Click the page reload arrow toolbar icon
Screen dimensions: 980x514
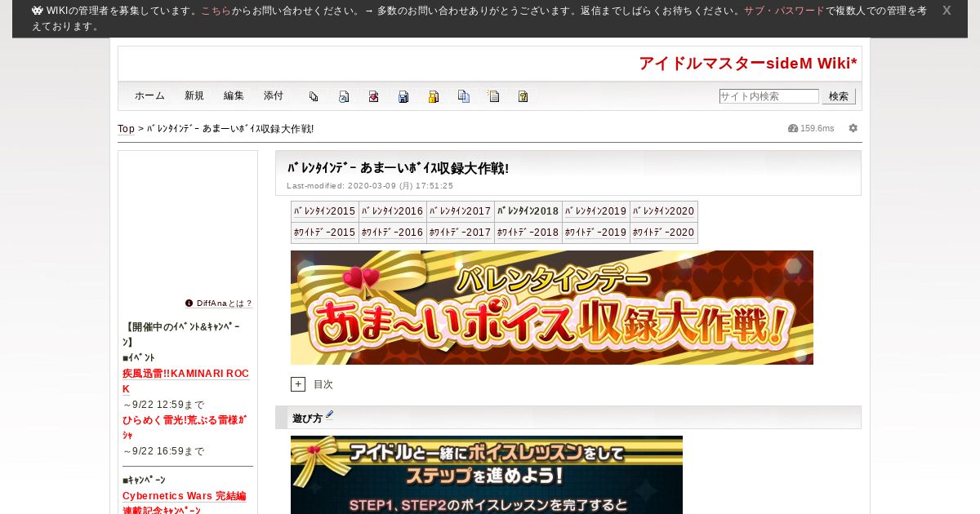pos(344,96)
